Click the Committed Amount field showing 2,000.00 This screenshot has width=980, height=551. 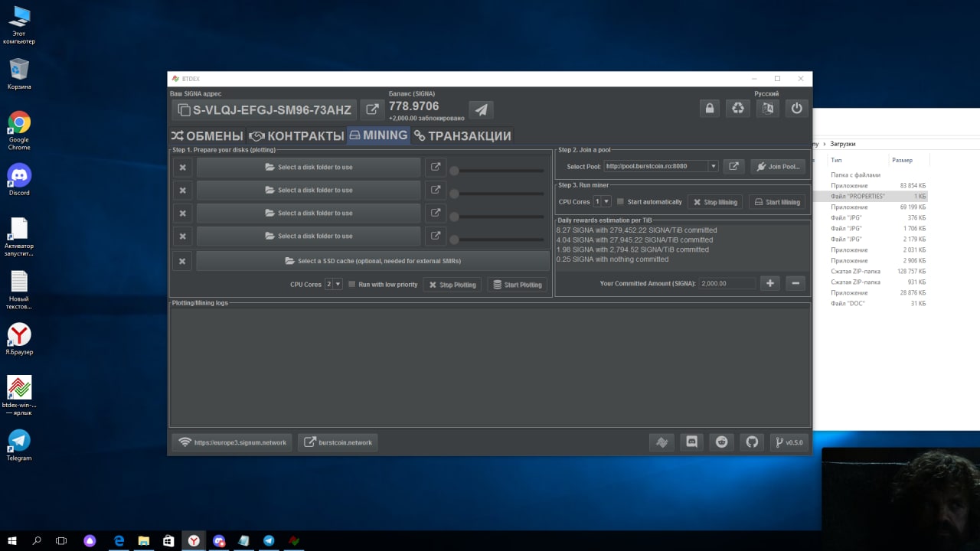[727, 283]
